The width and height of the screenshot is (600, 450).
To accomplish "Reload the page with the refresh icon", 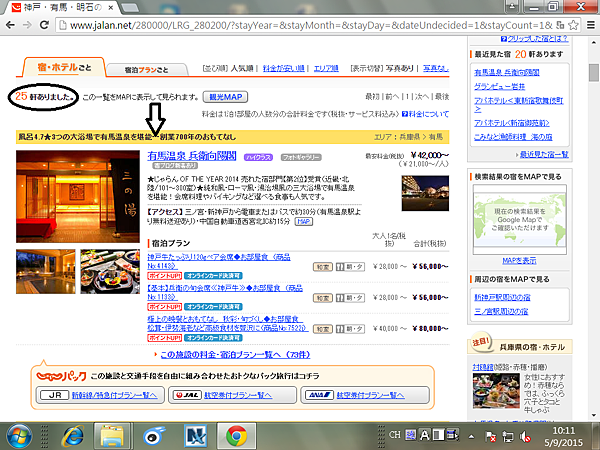I will point(44,25).
